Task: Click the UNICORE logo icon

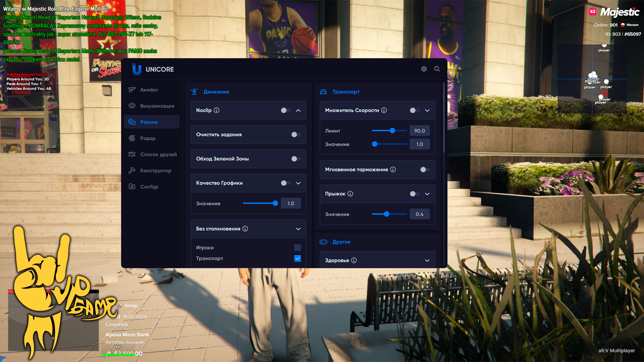Action: [137, 69]
